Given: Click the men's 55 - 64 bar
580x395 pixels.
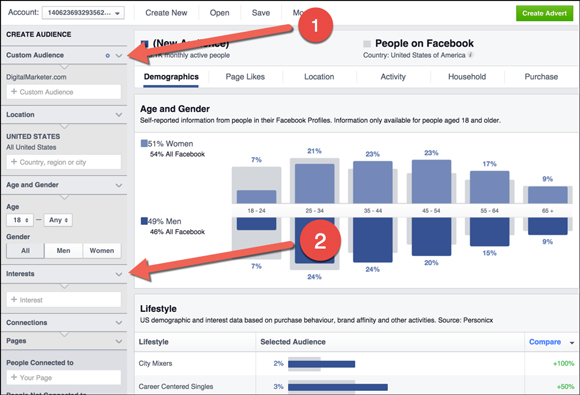Looking at the screenshot, I should (489, 232).
